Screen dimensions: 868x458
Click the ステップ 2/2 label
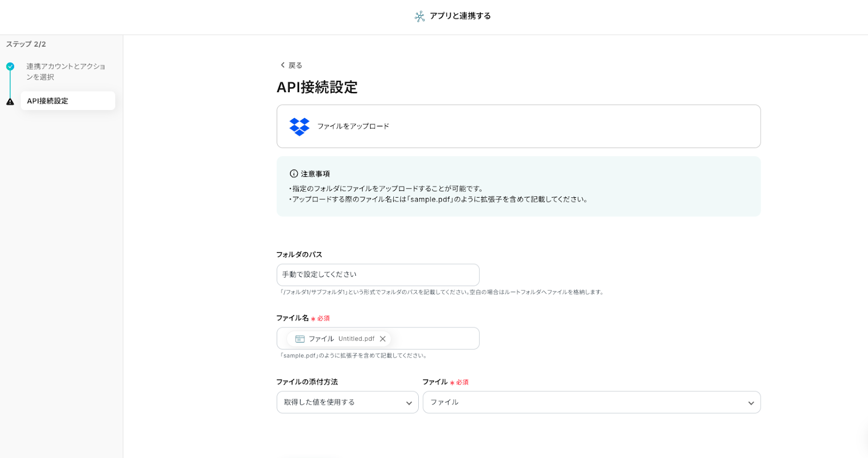(26, 44)
